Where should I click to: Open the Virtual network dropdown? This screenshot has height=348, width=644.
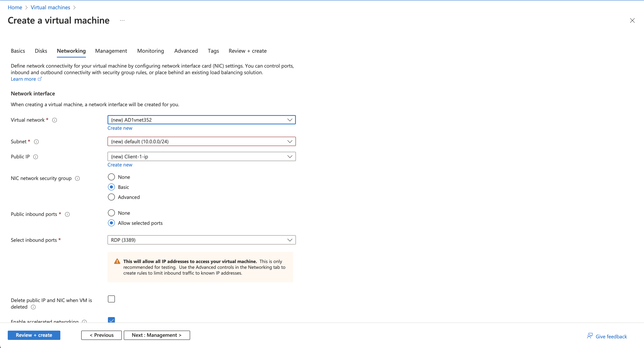(x=202, y=120)
